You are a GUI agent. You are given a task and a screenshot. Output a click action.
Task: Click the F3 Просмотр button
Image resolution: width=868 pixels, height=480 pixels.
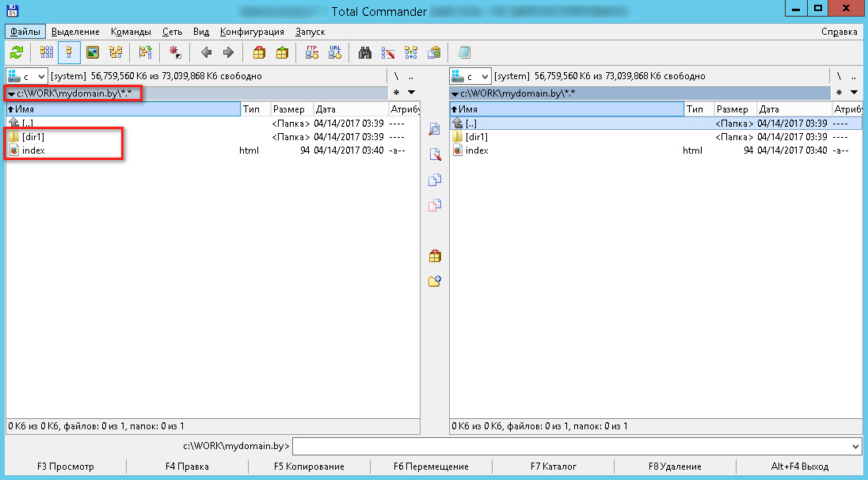66,467
